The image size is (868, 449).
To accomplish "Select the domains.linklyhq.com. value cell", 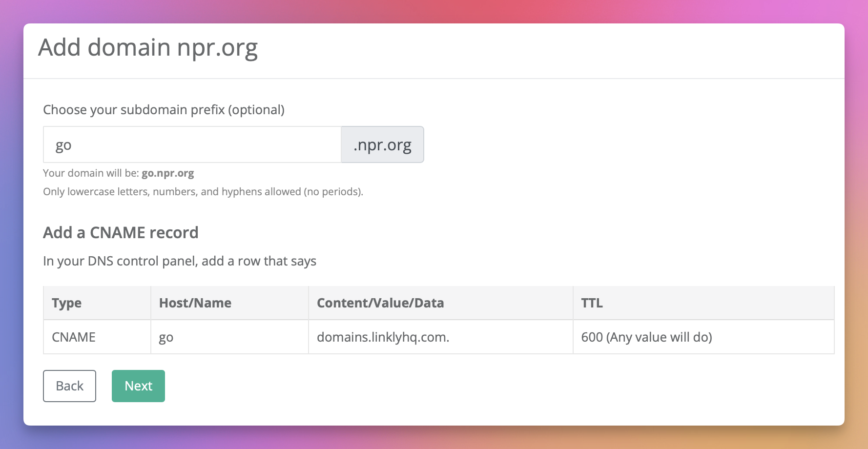I will (x=383, y=337).
